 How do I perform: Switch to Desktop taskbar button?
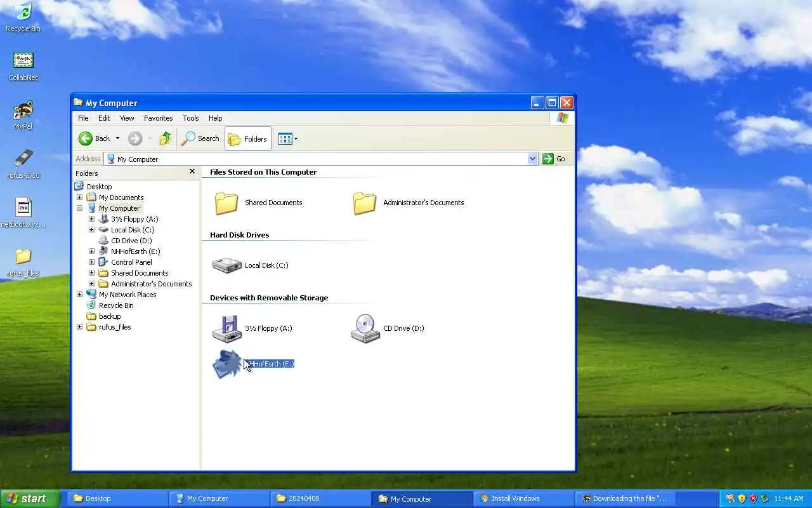(117, 498)
